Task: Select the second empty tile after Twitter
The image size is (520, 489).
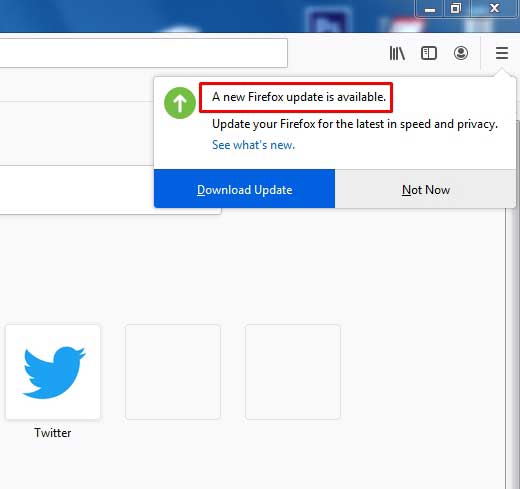Action: tap(293, 372)
